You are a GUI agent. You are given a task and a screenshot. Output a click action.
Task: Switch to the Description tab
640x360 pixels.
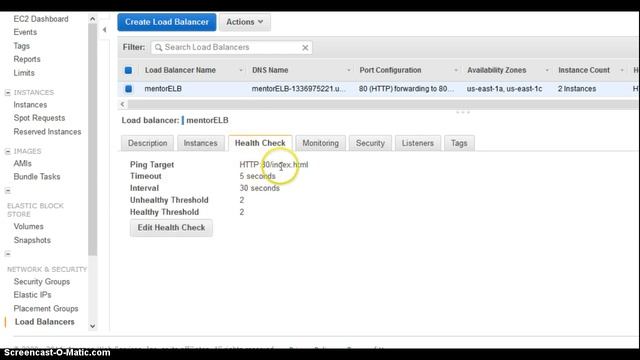coord(147,143)
